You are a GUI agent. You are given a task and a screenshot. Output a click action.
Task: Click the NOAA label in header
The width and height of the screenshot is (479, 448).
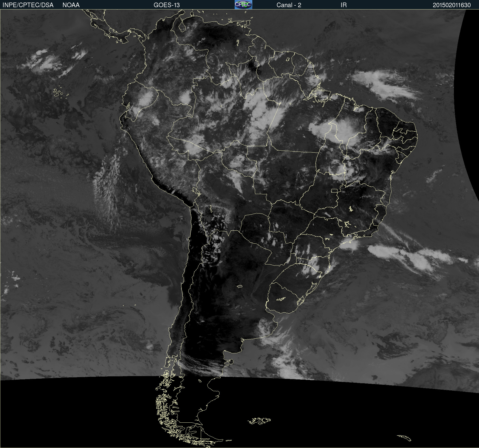pos(71,5)
